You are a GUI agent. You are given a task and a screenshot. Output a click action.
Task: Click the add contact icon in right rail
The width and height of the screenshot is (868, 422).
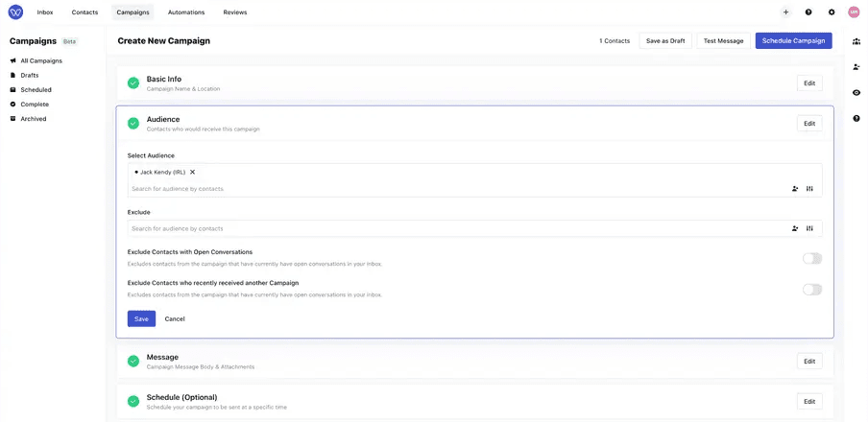(x=856, y=67)
